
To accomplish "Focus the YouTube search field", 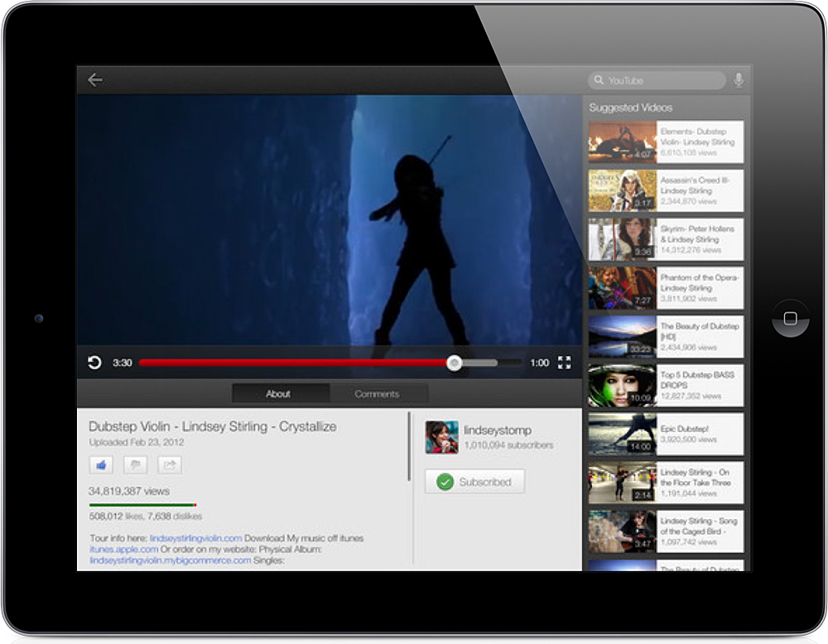I will (657, 80).
